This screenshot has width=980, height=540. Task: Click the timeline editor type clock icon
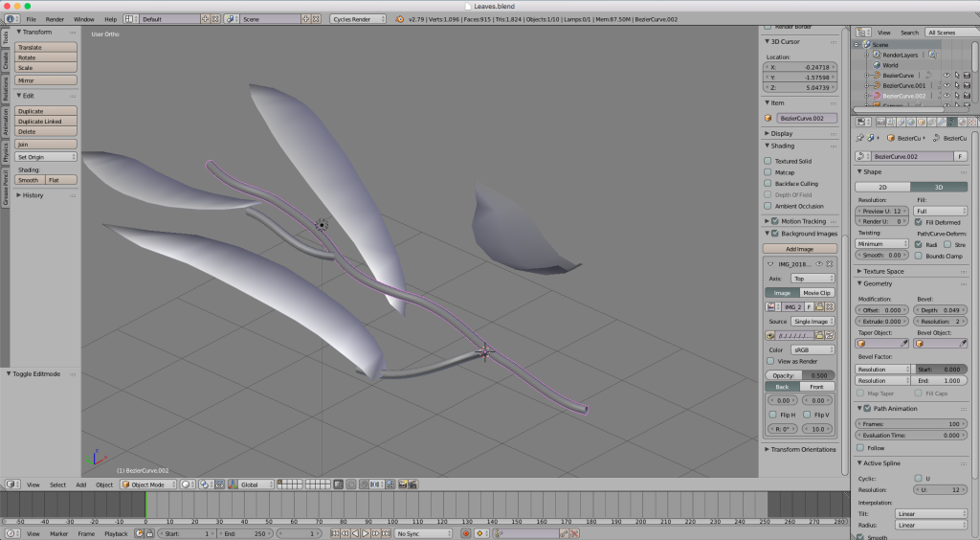pos(11,533)
